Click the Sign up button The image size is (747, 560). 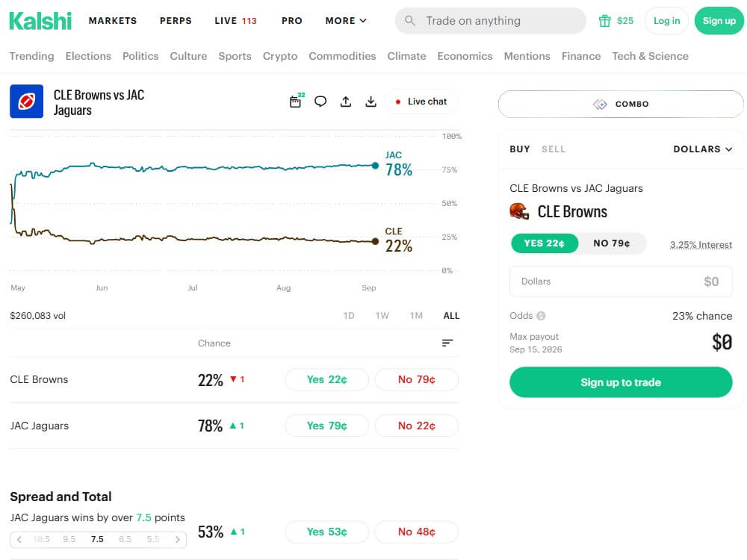click(719, 20)
